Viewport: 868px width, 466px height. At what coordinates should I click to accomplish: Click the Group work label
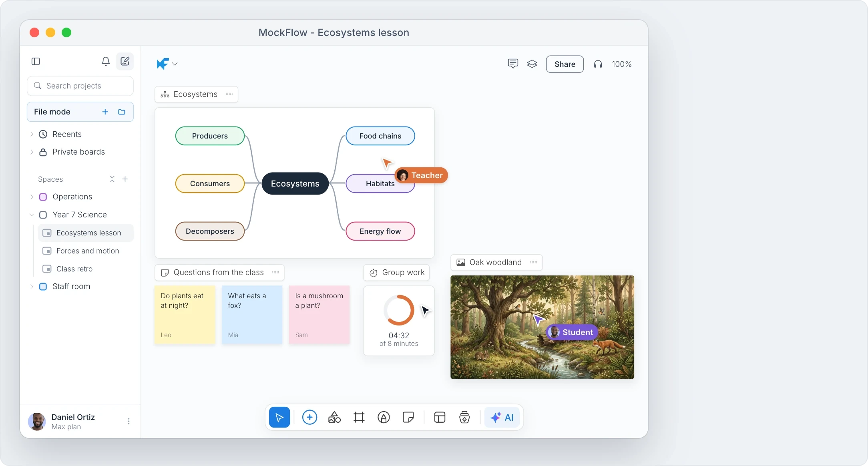pos(396,272)
